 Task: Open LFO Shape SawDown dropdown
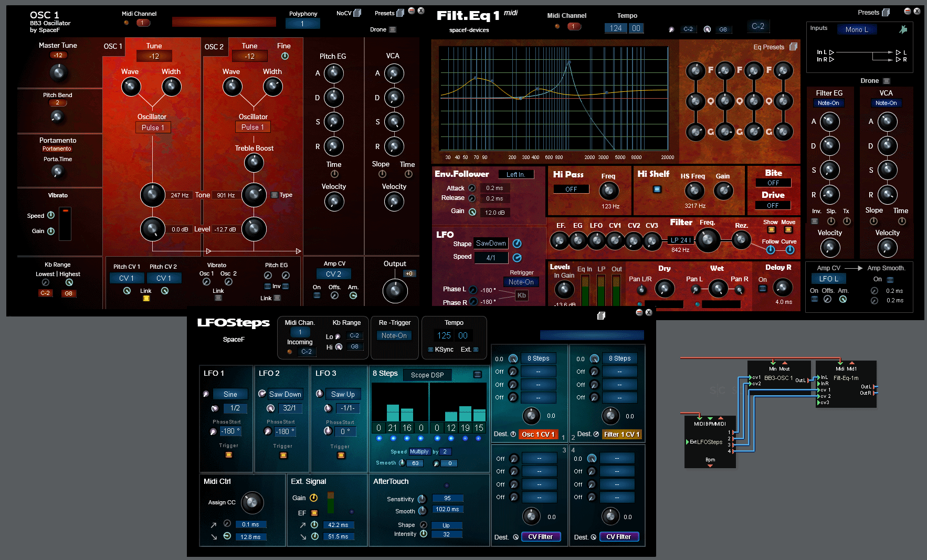tap(491, 244)
